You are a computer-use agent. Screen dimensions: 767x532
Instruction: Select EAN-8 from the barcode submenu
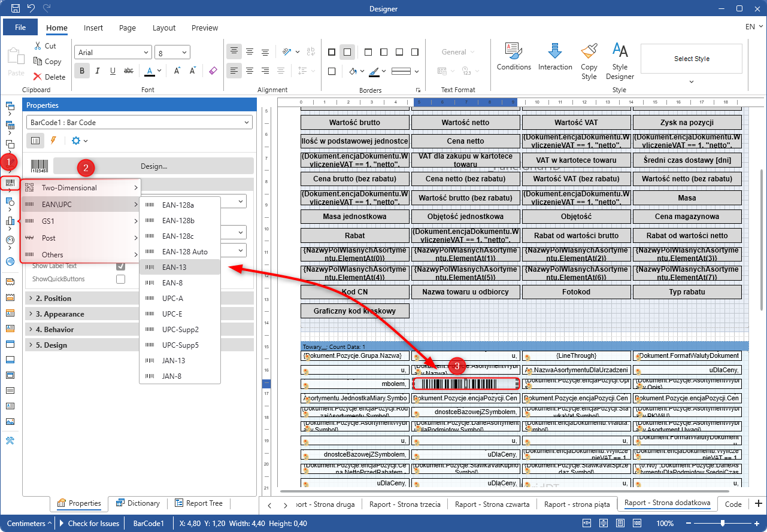(x=172, y=283)
